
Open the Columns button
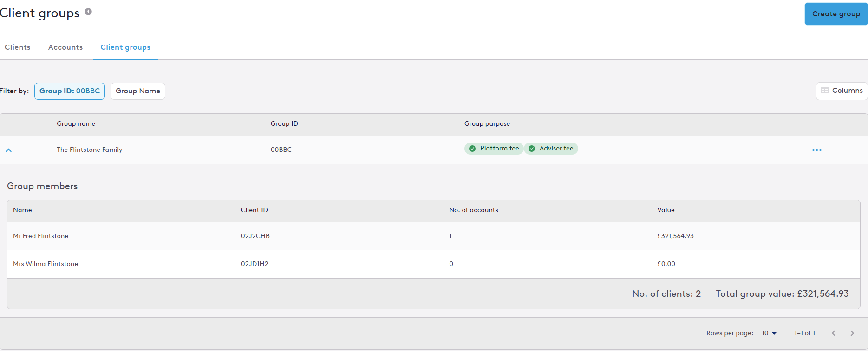(842, 91)
